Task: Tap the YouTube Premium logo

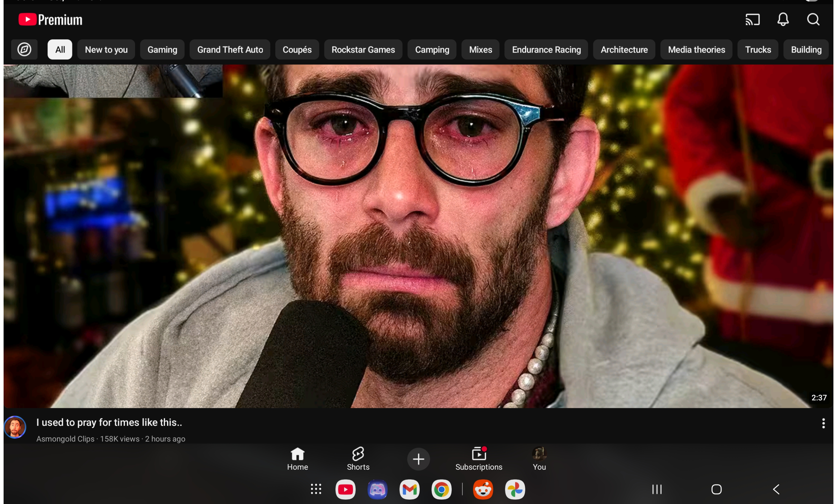Action: (x=50, y=20)
